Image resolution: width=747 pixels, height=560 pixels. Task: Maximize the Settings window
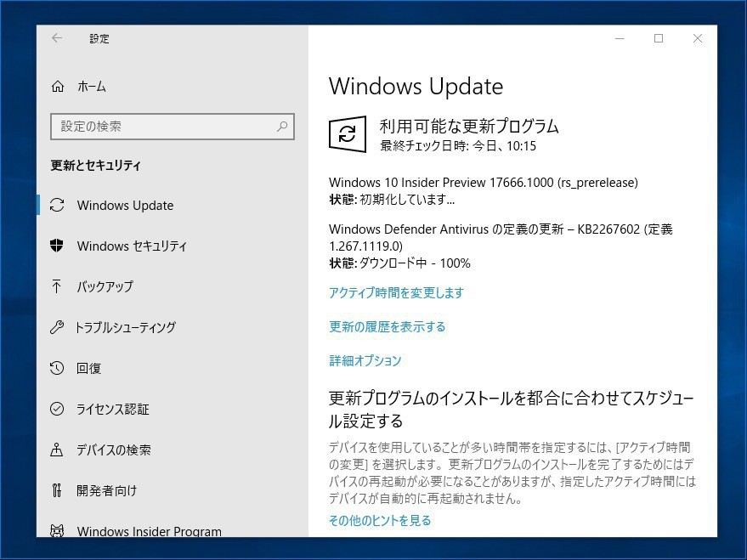click(x=659, y=38)
